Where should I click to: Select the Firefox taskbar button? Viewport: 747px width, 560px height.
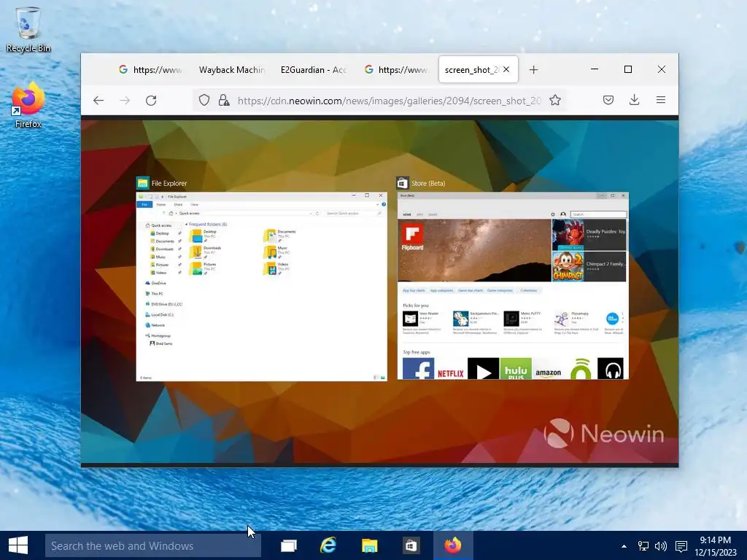pos(453,545)
